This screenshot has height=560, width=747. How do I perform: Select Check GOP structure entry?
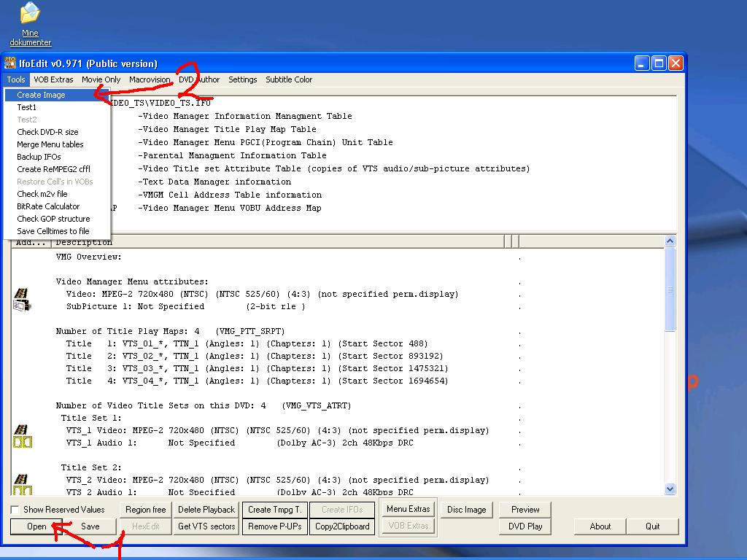click(57, 219)
